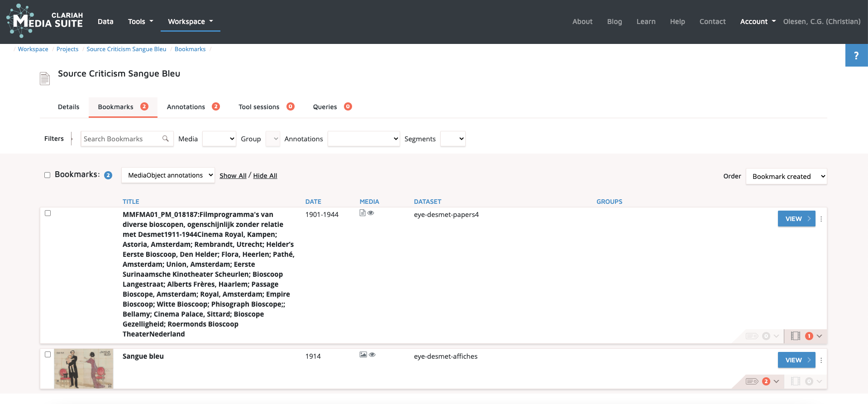
Task: Tick the checkbox for MMFMA01 bookmark row
Action: (48, 213)
